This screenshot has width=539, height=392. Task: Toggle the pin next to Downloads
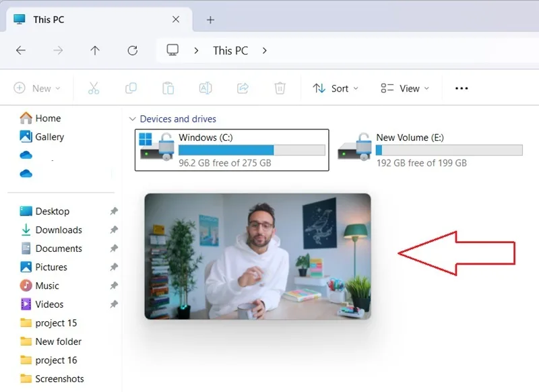[114, 230]
